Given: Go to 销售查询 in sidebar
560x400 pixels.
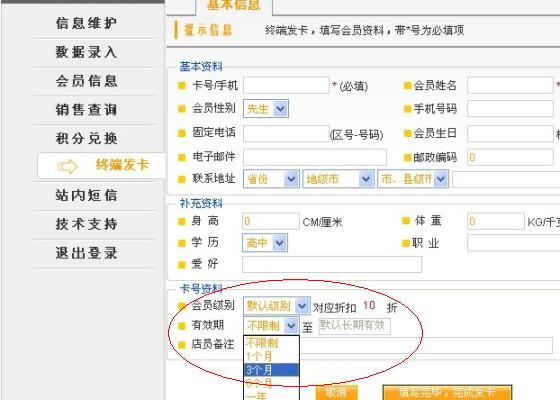Looking at the screenshot, I should [86, 110].
